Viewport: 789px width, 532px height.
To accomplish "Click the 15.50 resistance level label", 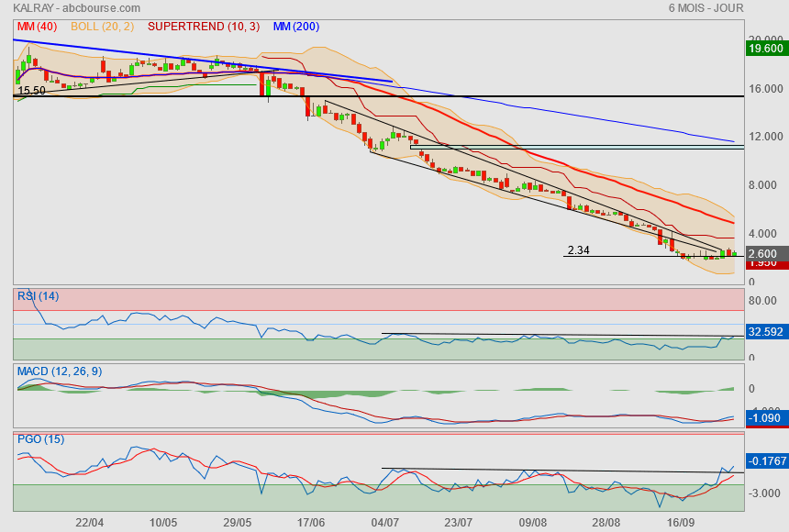I will [31, 91].
